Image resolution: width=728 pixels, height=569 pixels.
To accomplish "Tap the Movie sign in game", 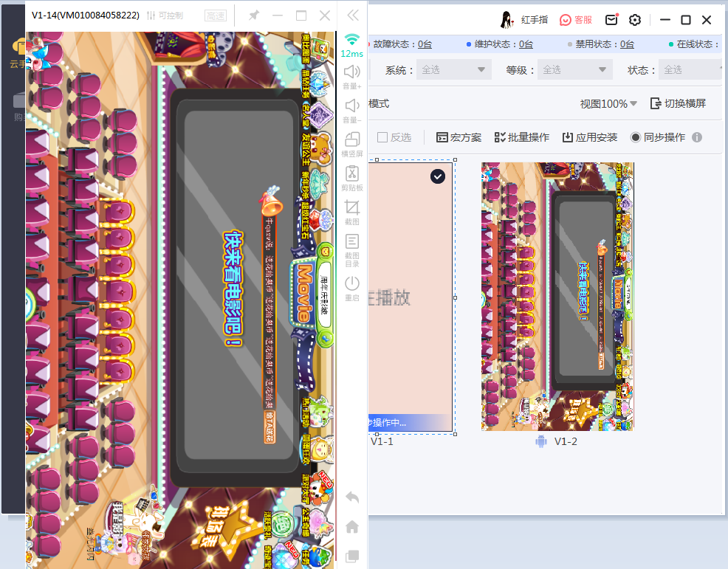I will click(x=305, y=293).
